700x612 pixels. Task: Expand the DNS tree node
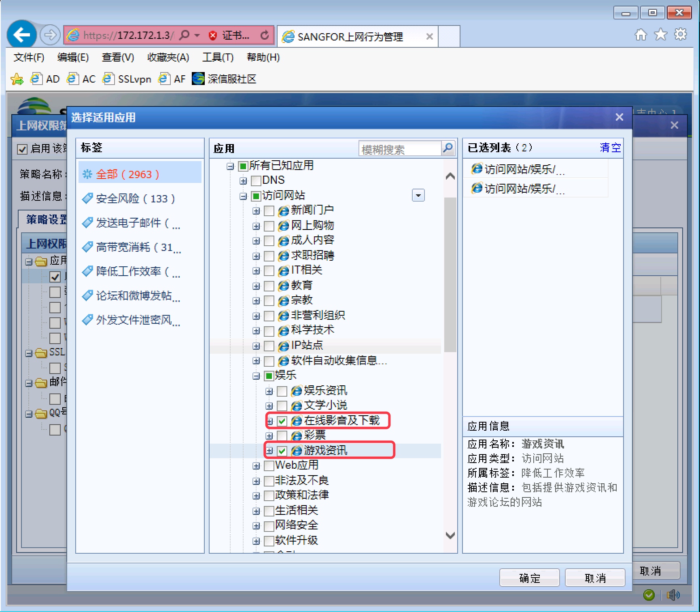coord(243,181)
